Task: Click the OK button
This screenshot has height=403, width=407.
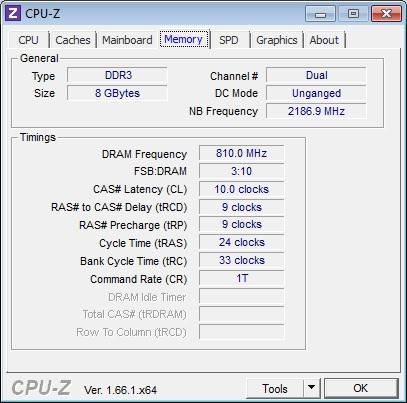Action: click(x=361, y=388)
